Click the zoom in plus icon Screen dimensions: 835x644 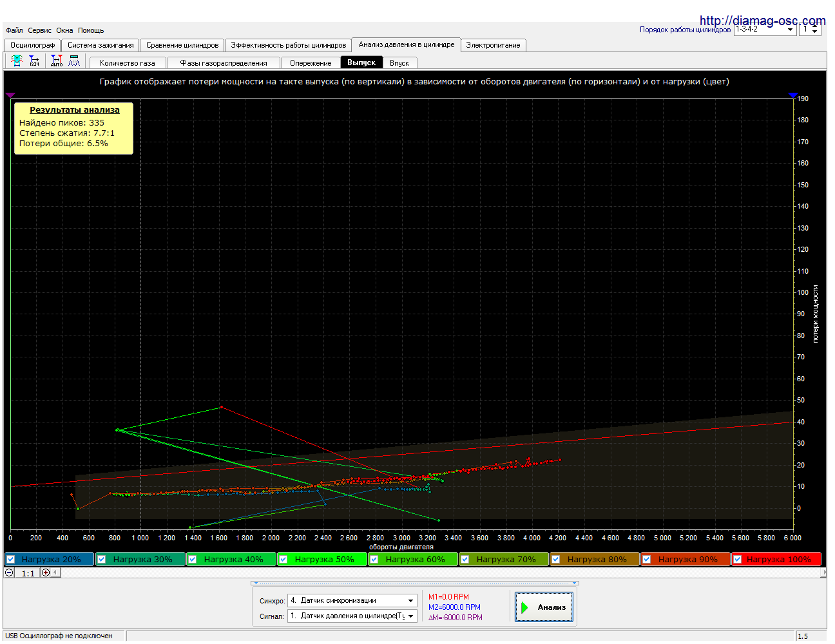tap(46, 573)
